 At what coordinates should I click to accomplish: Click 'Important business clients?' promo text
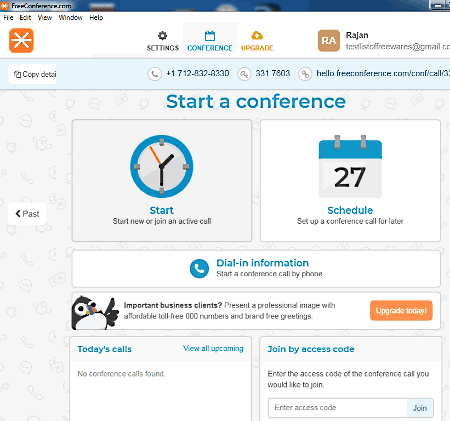coord(173,305)
